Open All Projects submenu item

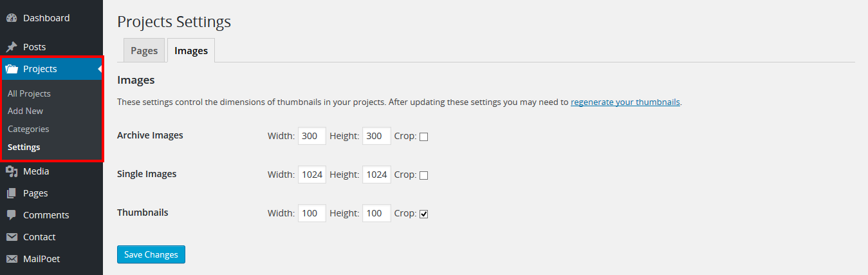click(29, 93)
